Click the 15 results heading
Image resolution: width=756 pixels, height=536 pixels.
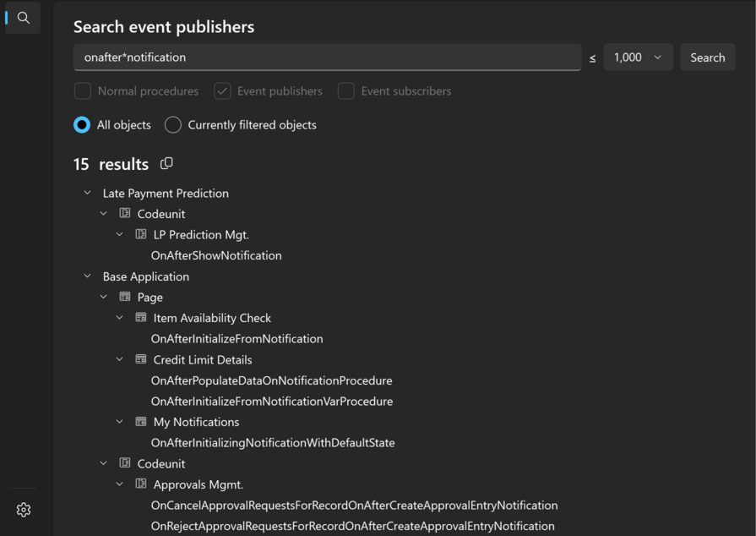tap(111, 164)
